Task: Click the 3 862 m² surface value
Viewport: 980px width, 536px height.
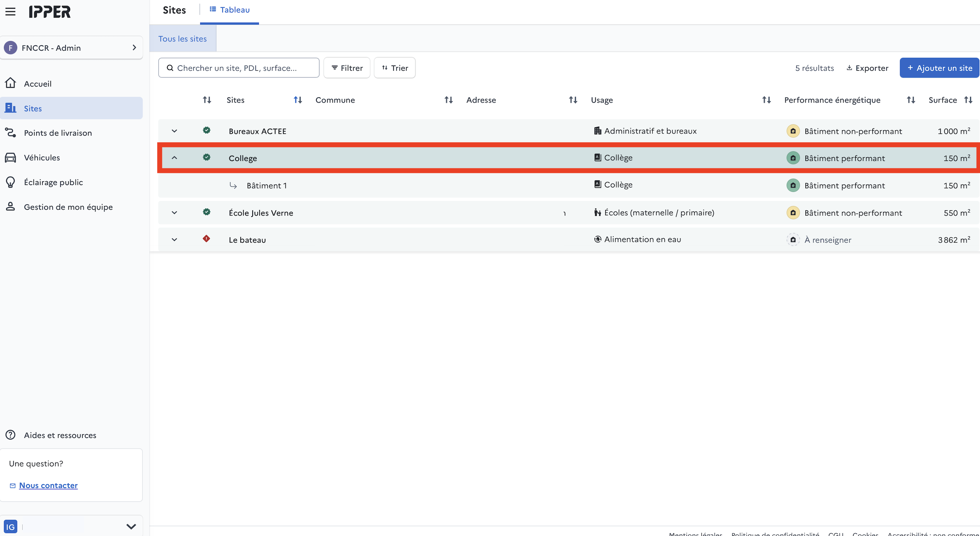Action: (x=954, y=240)
